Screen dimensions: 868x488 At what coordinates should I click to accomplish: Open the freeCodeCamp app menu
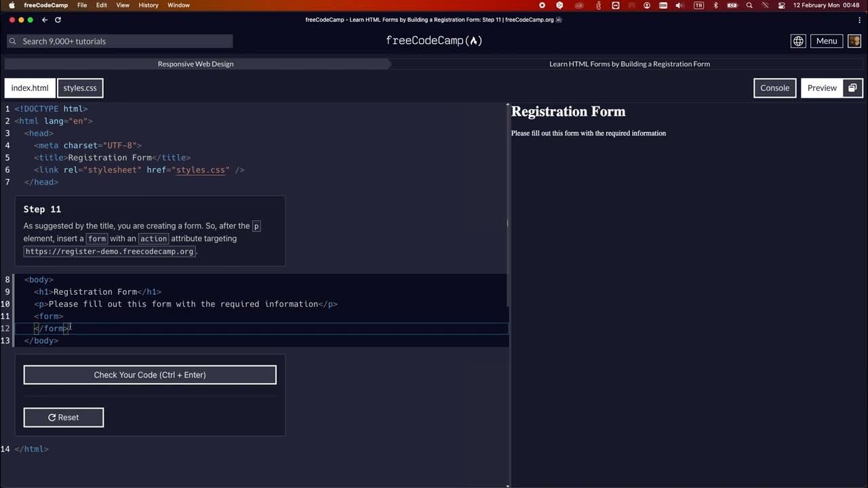[x=45, y=5]
